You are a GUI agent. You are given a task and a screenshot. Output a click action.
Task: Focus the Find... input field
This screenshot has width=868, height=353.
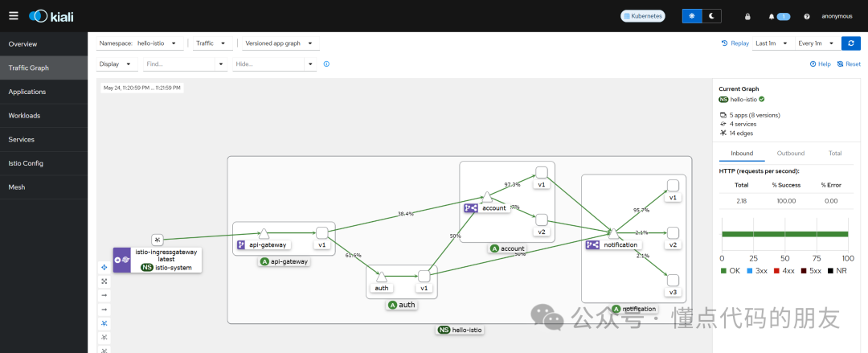click(178, 64)
